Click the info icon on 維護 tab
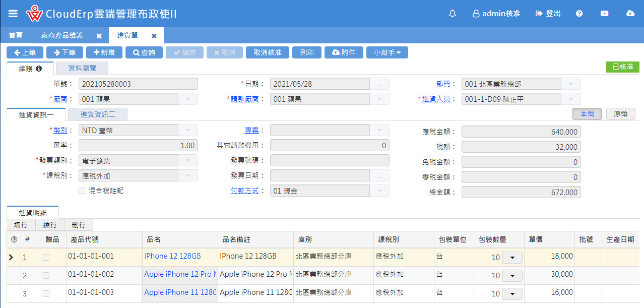The height and width of the screenshot is (308, 644). point(39,68)
